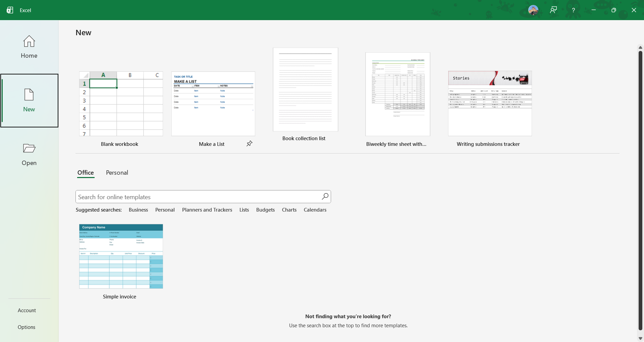Image resolution: width=644 pixels, height=342 pixels.
Task: Pin the Make a List template
Action: pos(249,144)
